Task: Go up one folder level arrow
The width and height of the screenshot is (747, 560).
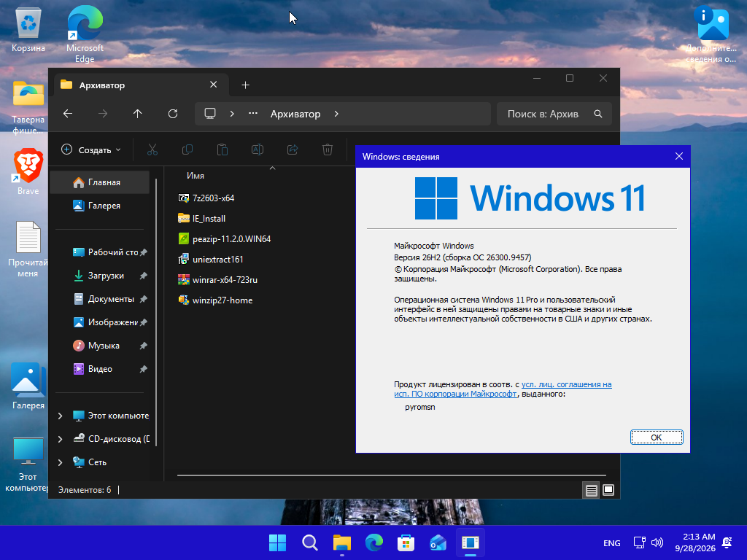Action: pos(138,113)
